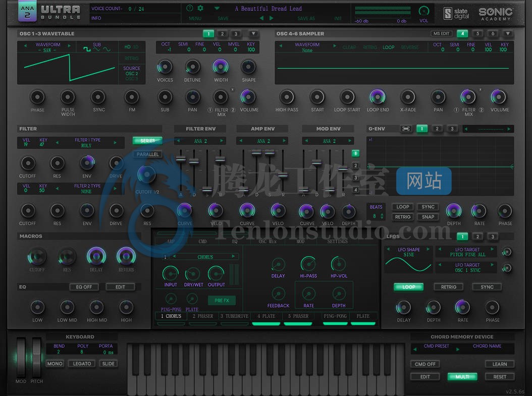Go to next sampler waveform with right arrow
The width and height of the screenshot is (532, 396).
point(335,45)
